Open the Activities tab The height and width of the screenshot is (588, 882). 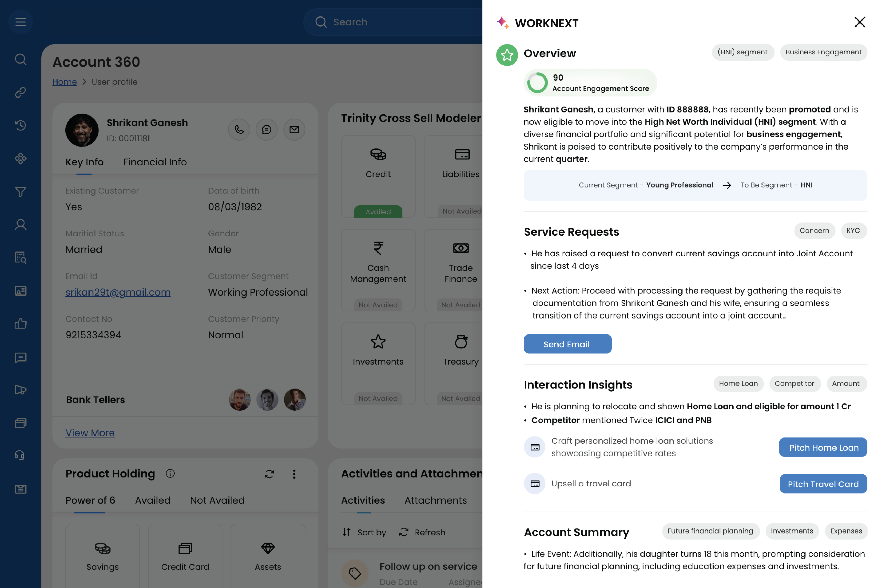pos(363,500)
